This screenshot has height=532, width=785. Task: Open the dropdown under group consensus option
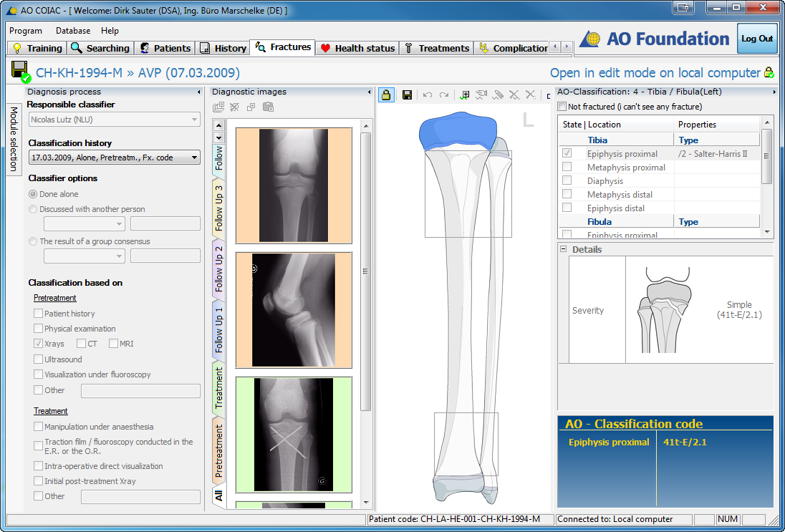coord(84,256)
